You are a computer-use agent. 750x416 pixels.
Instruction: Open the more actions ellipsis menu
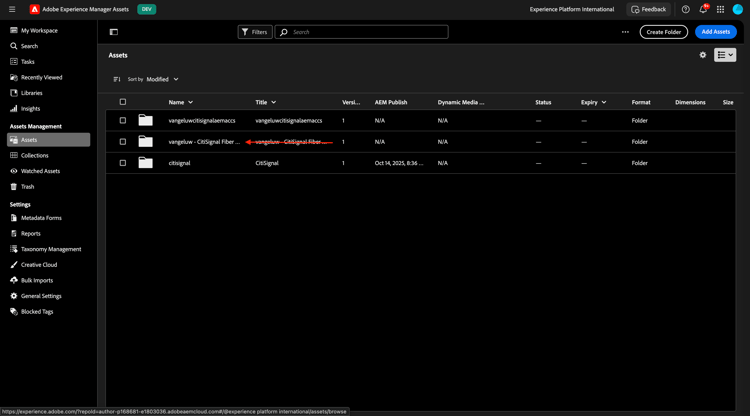click(x=625, y=32)
